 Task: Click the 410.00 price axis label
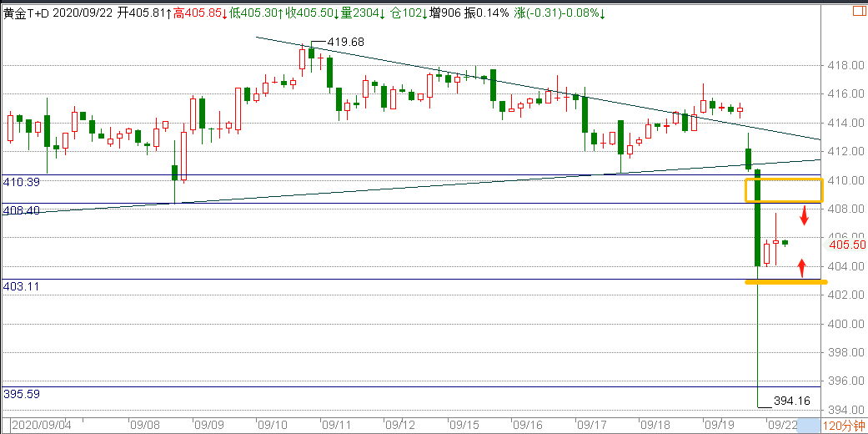coord(847,180)
